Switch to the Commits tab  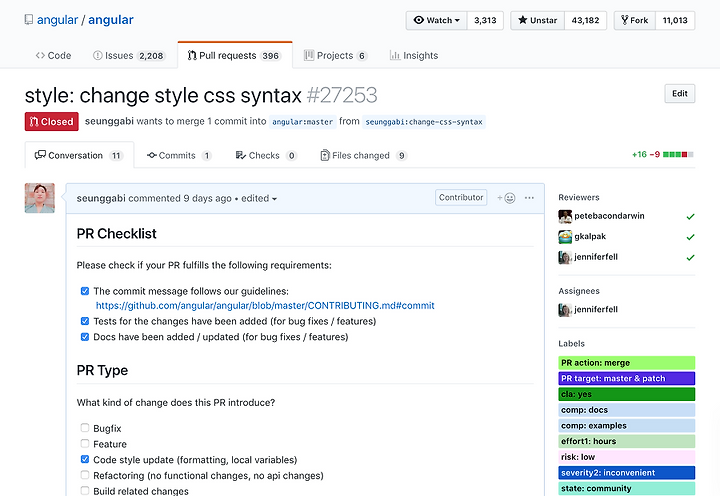click(x=179, y=156)
